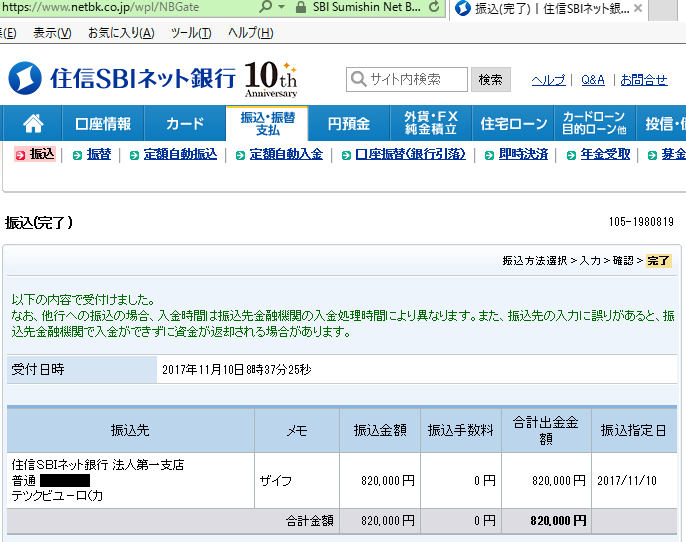Screen dimensions: 686x542
Task: Click the transfer date 2017/11/10
Action: coord(627,481)
